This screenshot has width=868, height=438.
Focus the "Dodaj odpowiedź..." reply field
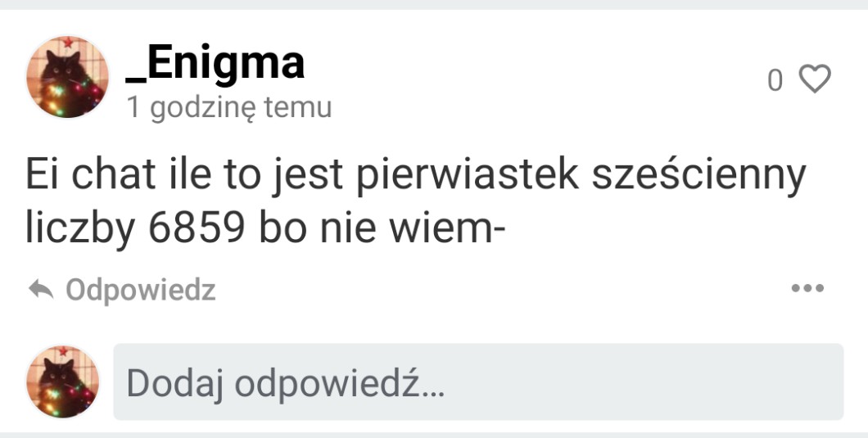(478, 382)
